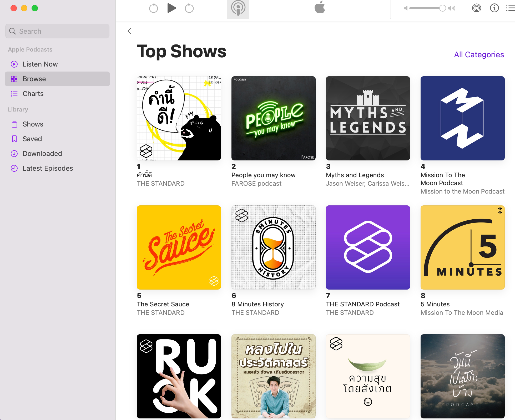Click the skip forward button
This screenshot has height=420, width=515.
(x=189, y=8)
